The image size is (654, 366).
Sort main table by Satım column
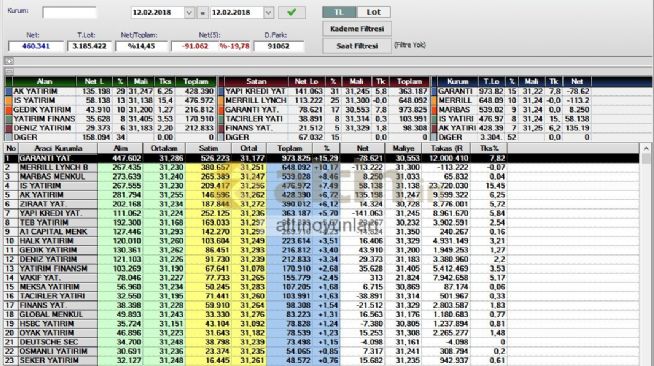[x=208, y=148]
